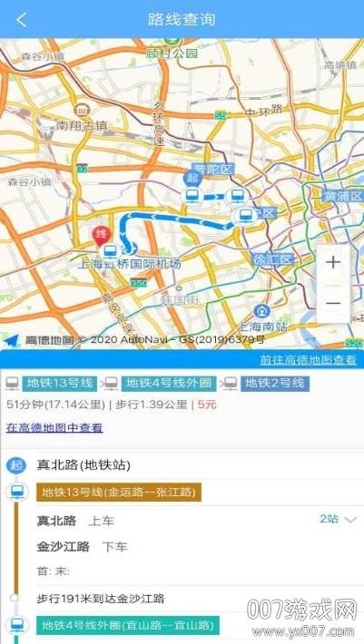Tap the 步行191米到达金沙江路 walking step
This screenshot has width=364, height=644.
[x=100, y=599]
